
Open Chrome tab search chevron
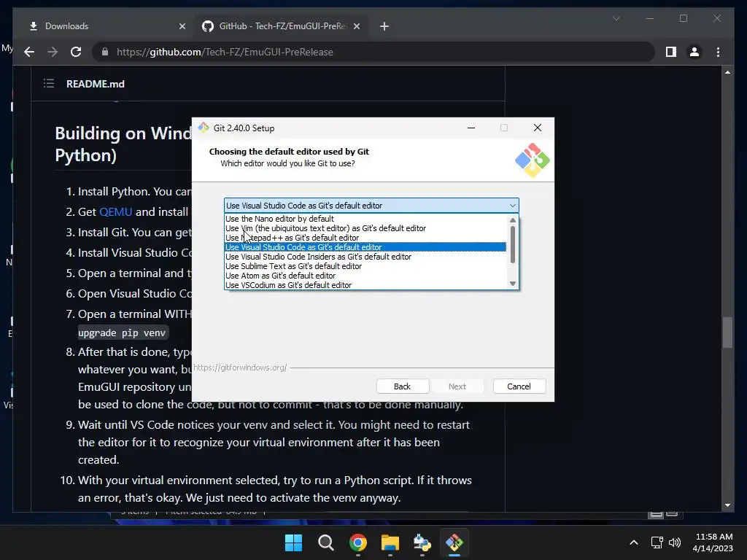coord(616,18)
